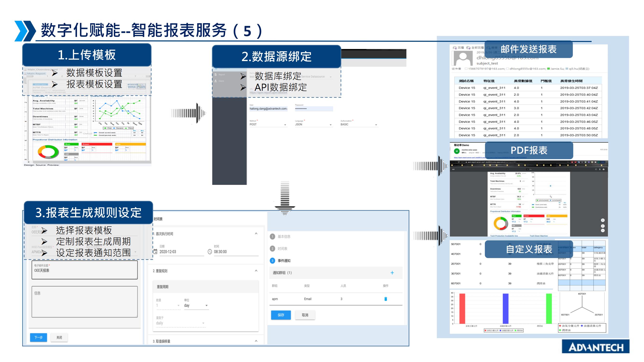Click the 异常数据值 column header
644x362 pixels.
pyautogui.click(x=523, y=81)
